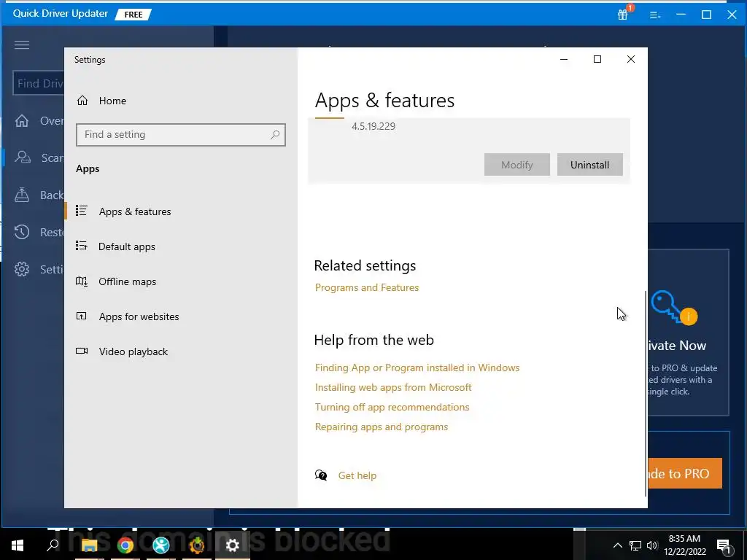Select Scan icon in Quick Driver Updater sidebar

pyautogui.click(x=23, y=157)
